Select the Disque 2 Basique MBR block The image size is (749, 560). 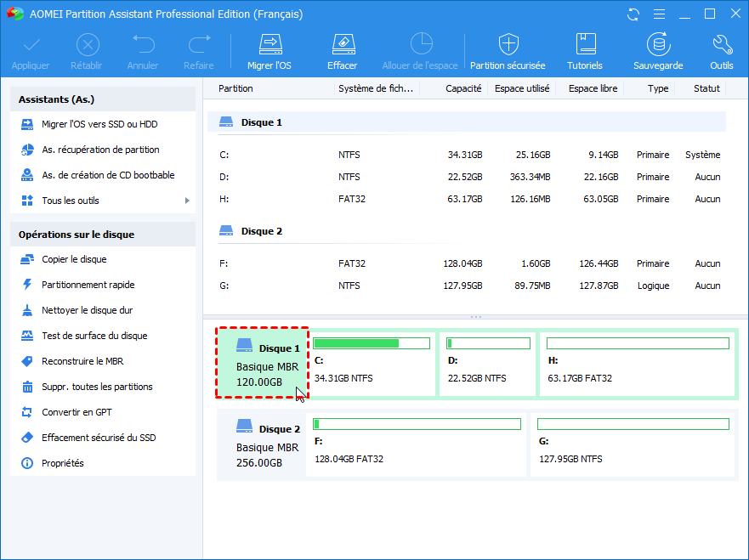(263, 446)
